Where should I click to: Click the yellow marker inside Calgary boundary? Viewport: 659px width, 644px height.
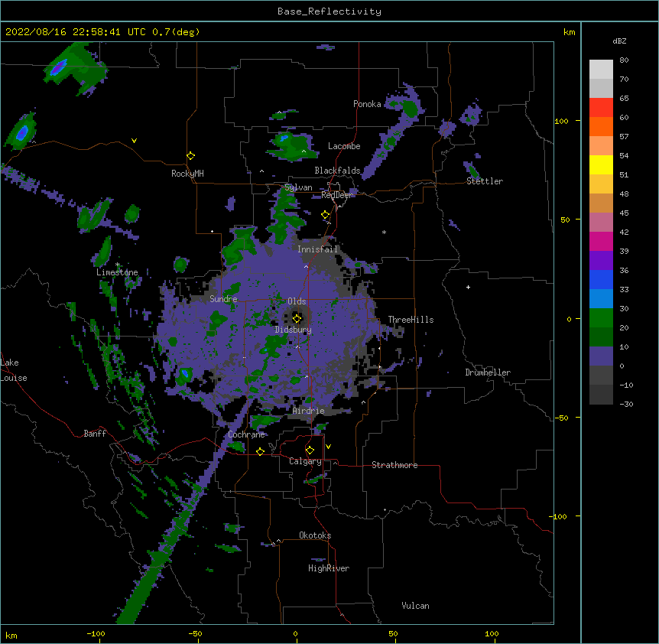(310, 450)
